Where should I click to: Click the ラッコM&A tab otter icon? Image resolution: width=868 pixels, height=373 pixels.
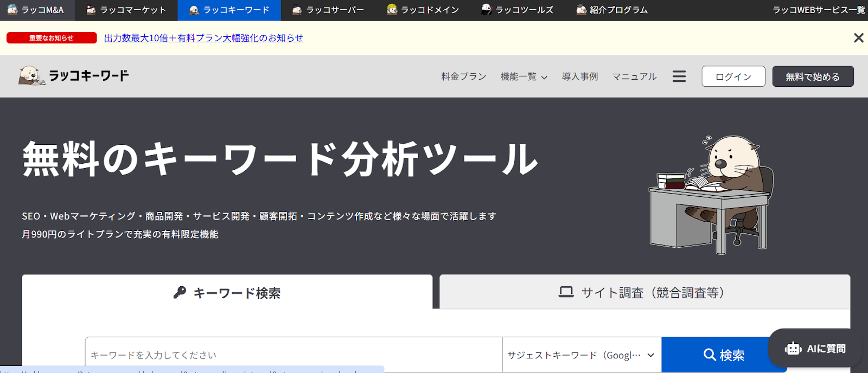pyautogui.click(x=12, y=9)
